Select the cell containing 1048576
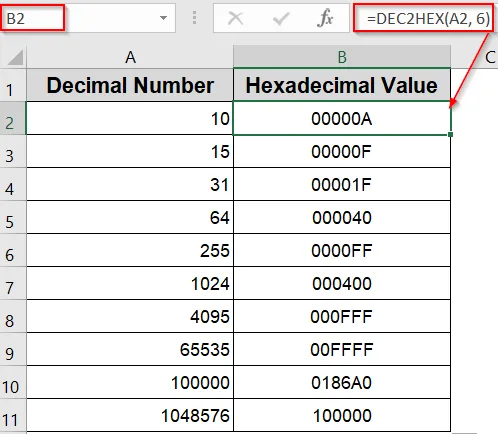 tap(130, 415)
